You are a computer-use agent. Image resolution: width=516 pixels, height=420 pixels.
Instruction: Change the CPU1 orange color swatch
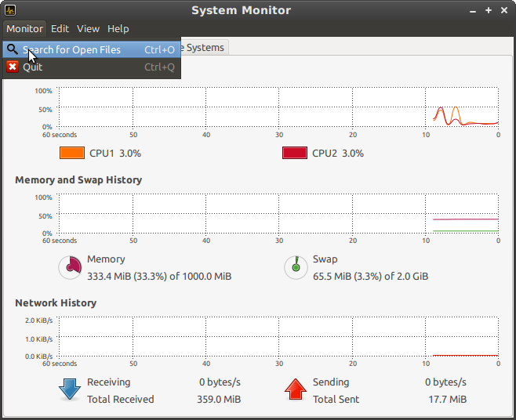click(72, 153)
